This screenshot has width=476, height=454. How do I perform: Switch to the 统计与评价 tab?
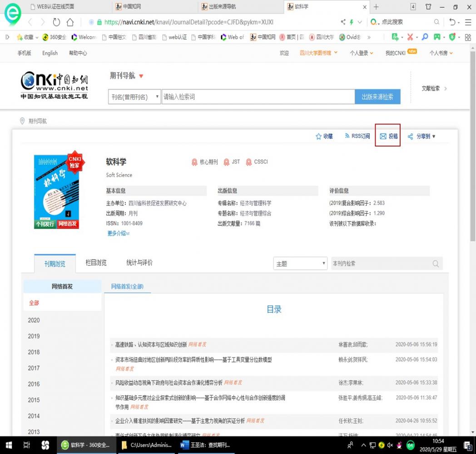click(x=139, y=262)
